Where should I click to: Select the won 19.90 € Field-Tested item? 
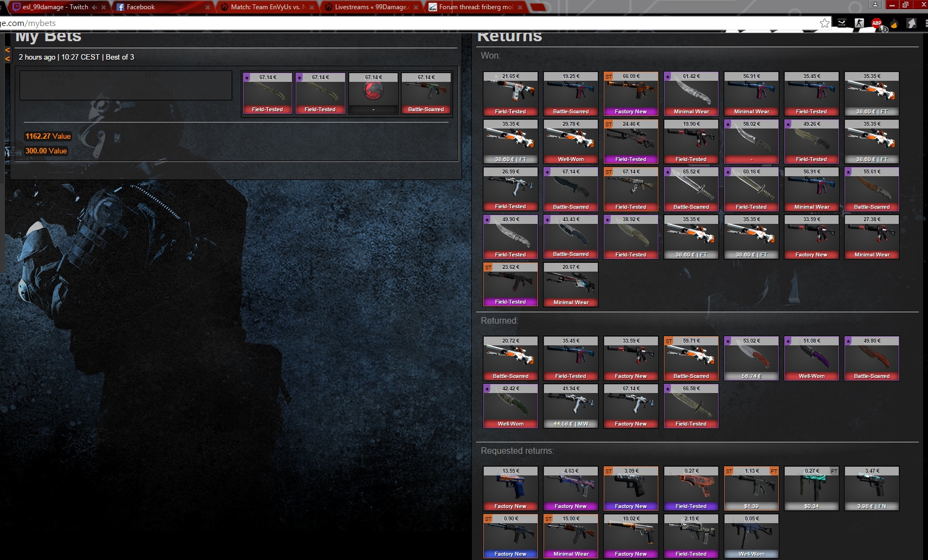691,141
